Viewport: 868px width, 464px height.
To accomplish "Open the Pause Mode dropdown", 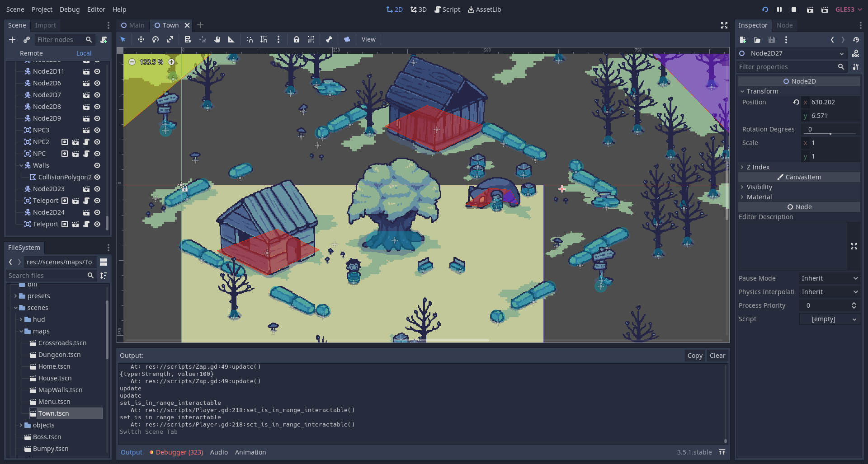I will coord(829,278).
